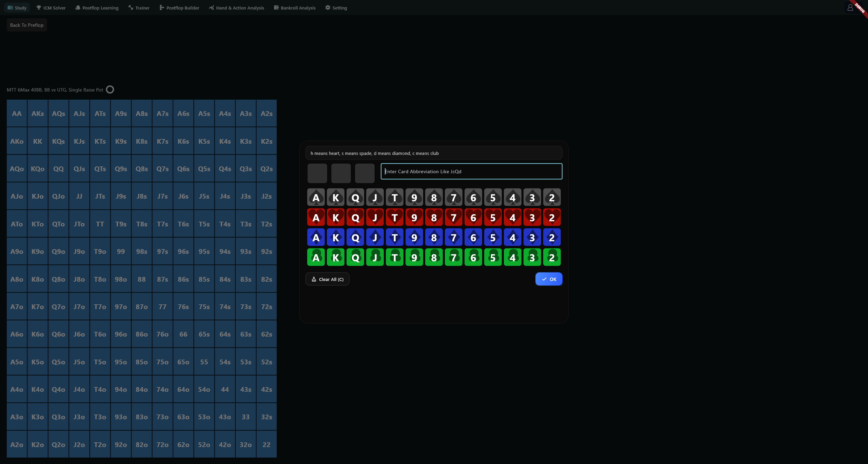Click the Clear All (C) button
Screen dimensions: 868x464
(x=328, y=279)
